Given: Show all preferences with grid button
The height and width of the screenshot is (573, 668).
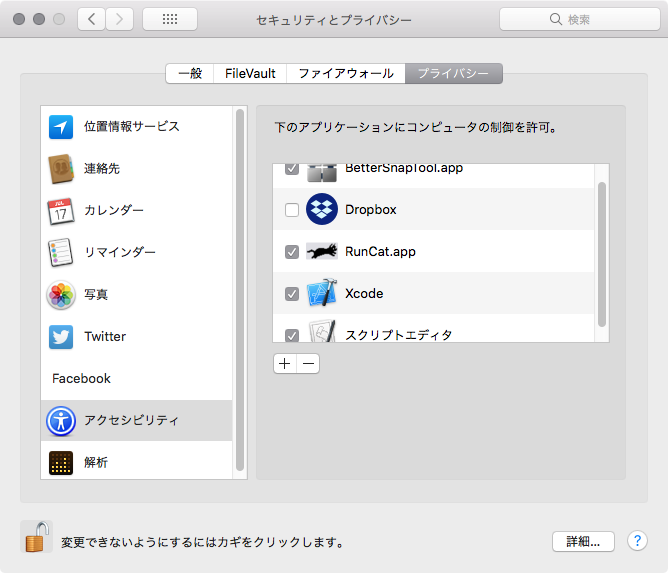Looking at the screenshot, I should (169, 20).
